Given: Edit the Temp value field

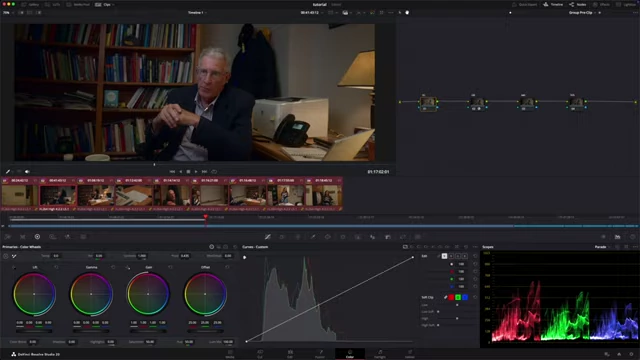Looking at the screenshot, I should (56, 256).
